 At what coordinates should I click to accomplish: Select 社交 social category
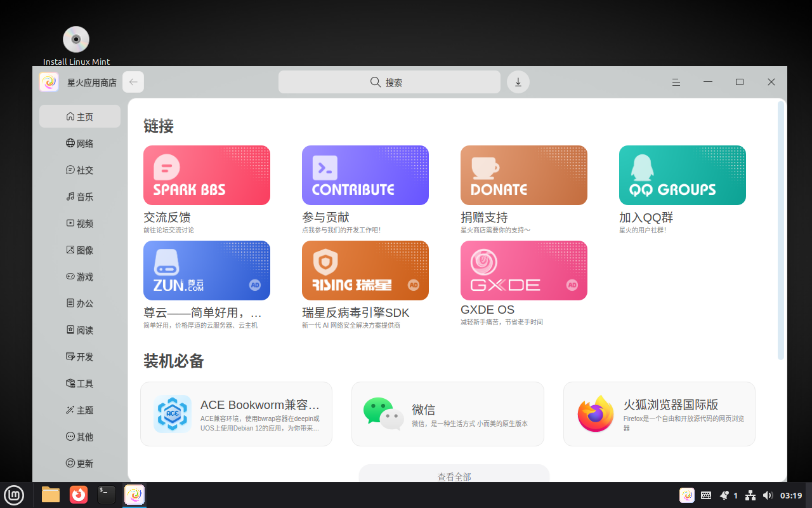pos(80,170)
